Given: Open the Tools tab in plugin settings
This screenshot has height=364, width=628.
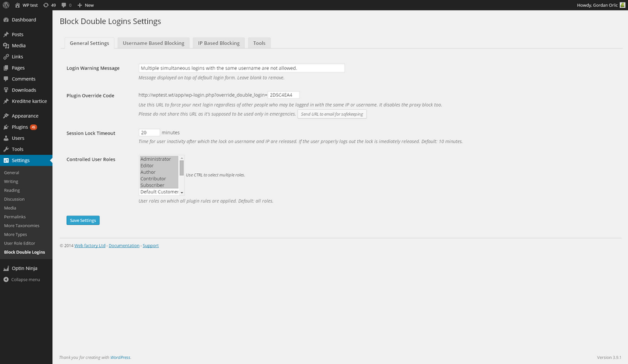Looking at the screenshot, I should [x=259, y=43].
